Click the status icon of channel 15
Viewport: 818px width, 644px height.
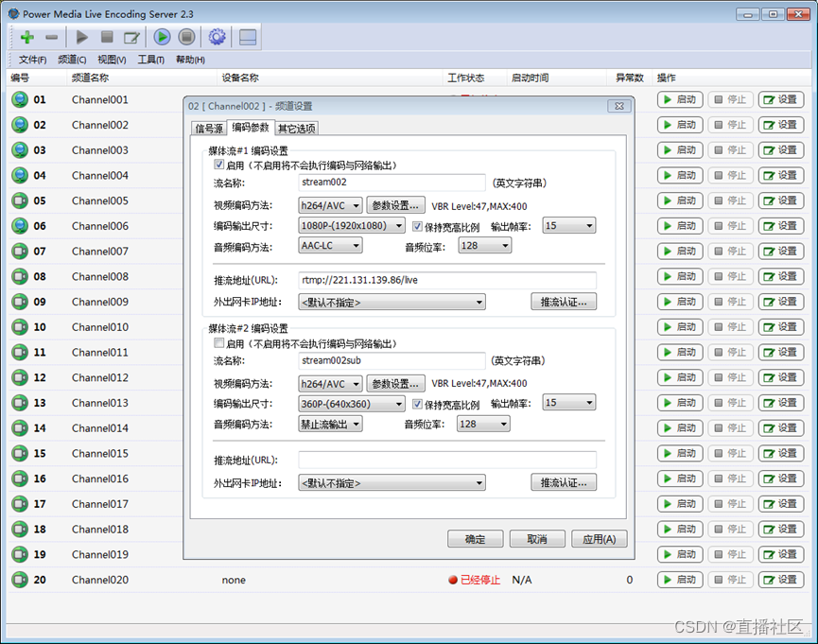point(20,453)
